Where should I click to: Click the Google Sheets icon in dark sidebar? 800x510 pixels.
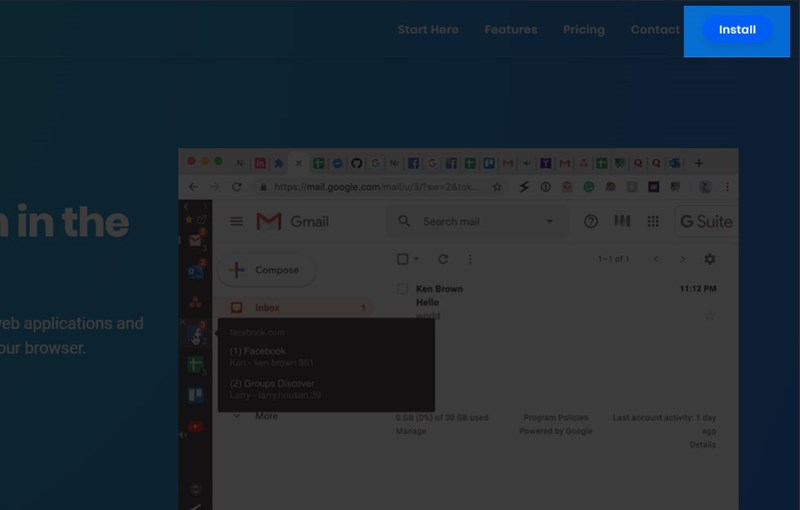195,364
